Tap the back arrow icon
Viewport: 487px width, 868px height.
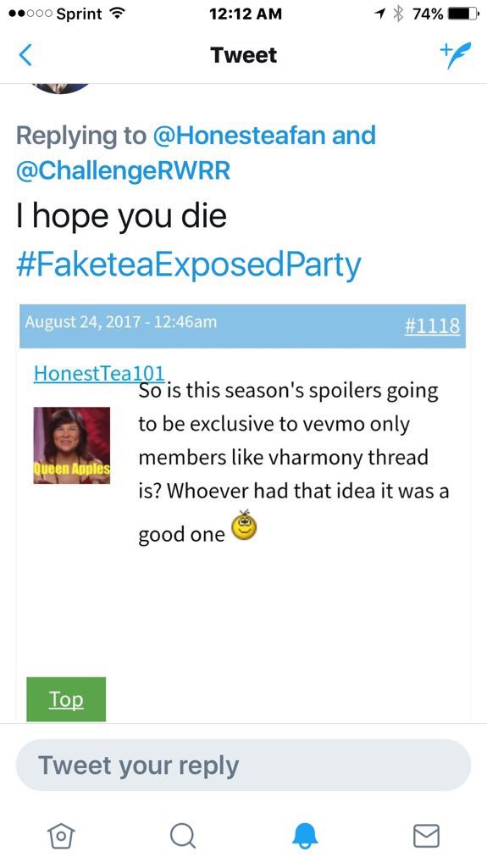(x=25, y=55)
